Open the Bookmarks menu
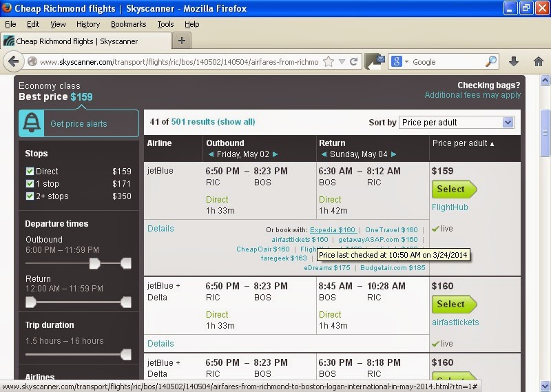This screenshot has width=551, height=392. (129, 24)
